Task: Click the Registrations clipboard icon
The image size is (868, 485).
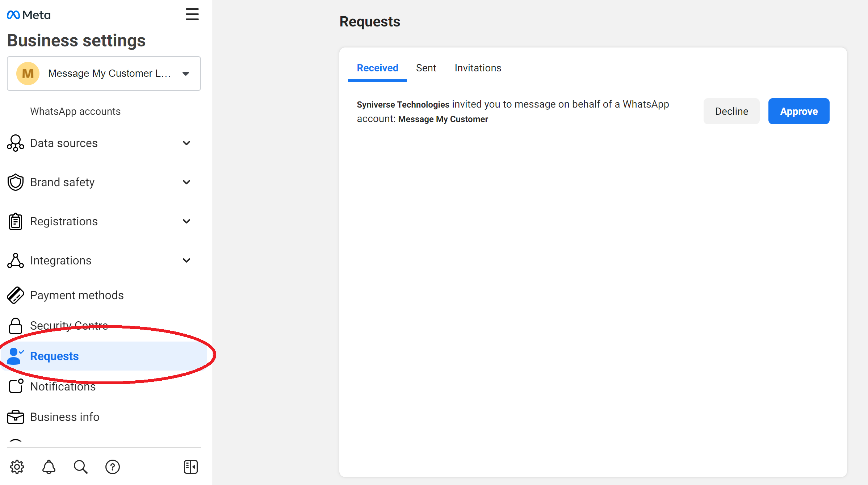Action: (16, 221)
